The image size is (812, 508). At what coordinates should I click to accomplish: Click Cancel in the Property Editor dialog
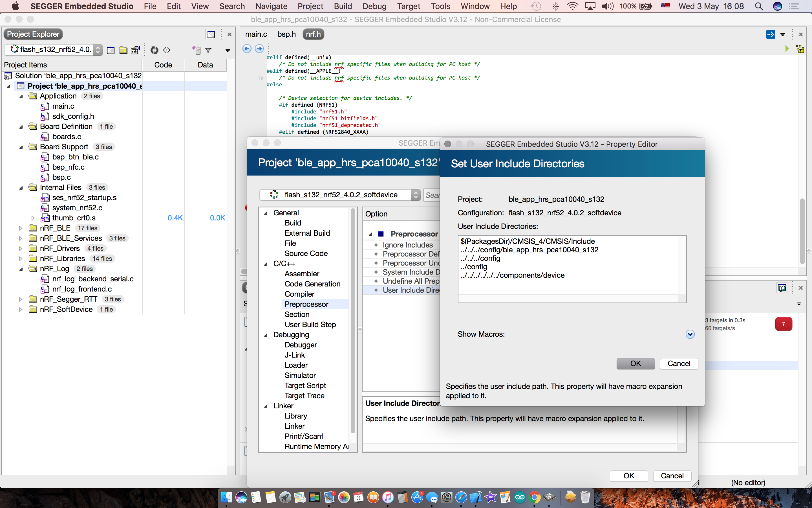[x=679, y=364]
